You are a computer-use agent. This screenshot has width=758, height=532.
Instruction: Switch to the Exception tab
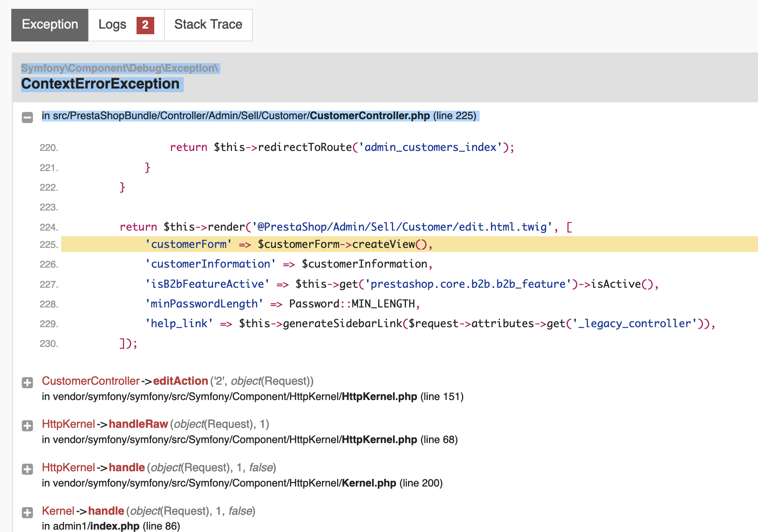(50, 25)
